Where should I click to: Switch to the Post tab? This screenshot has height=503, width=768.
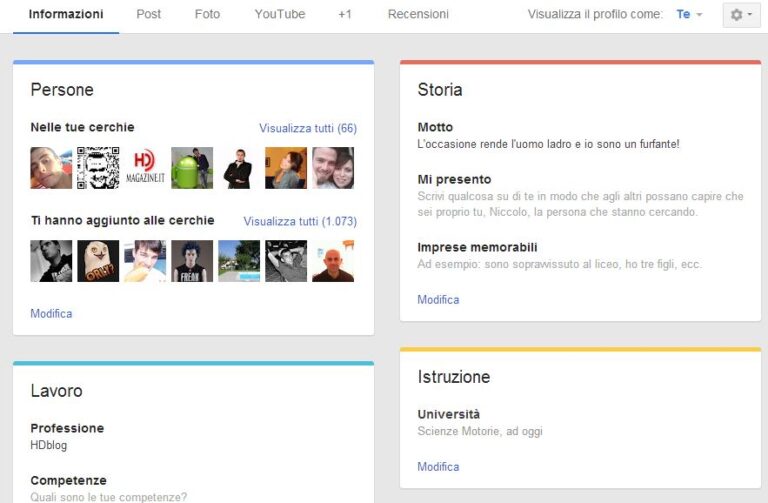[149, 15]
